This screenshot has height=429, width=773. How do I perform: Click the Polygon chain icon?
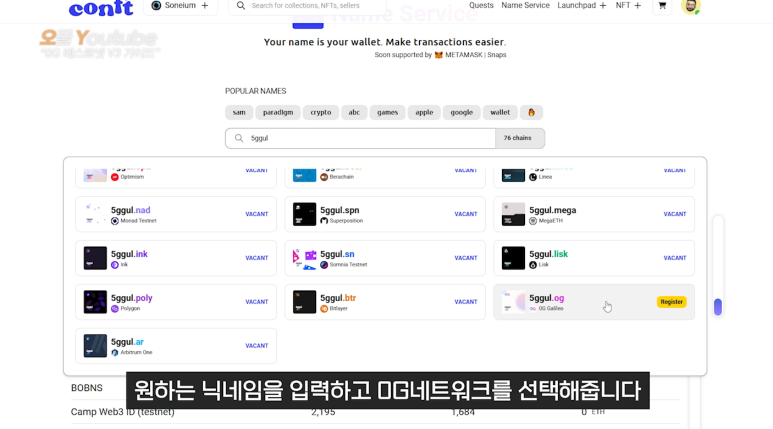[x=115, y=309]
